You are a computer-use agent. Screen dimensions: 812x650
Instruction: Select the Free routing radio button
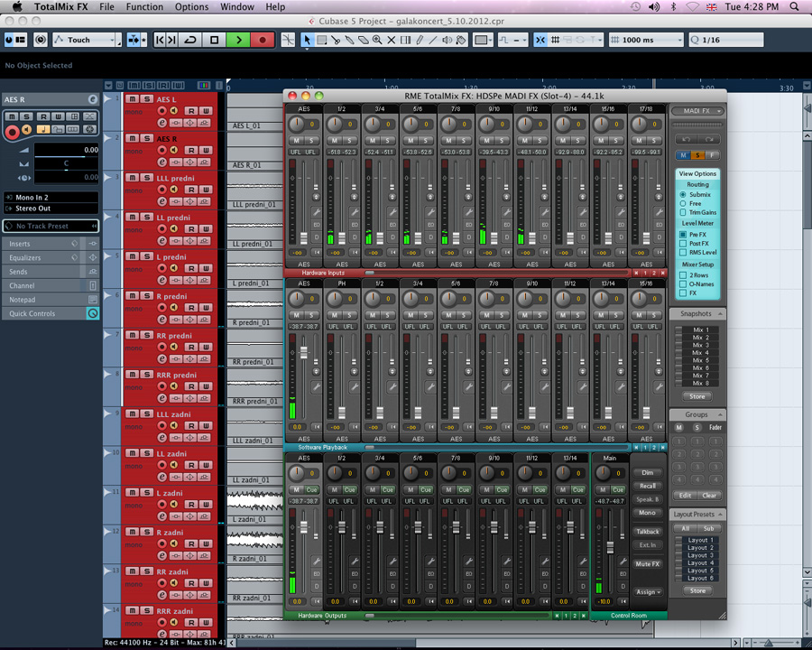pyautogui.click(x=683, y=204)
